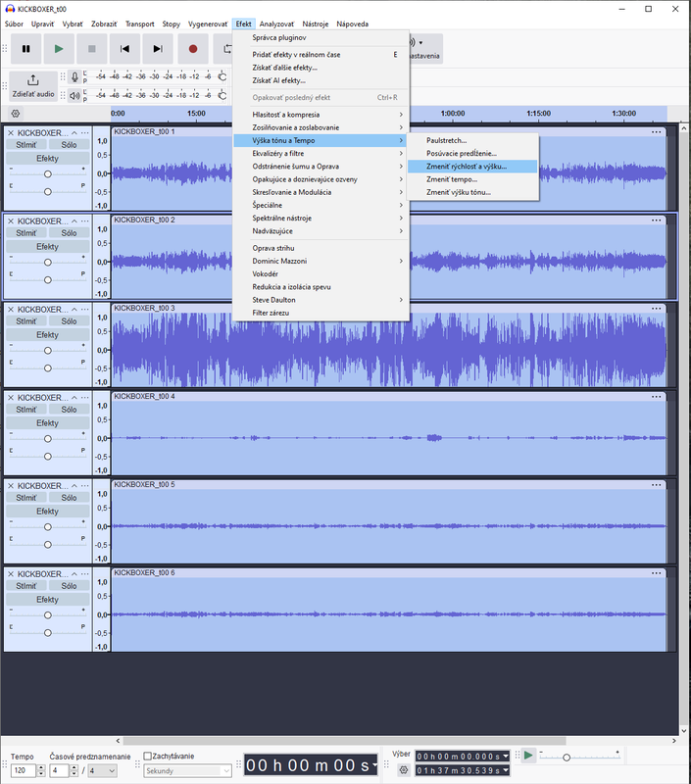Click track 1 gain slider knob
Viewport: 691px width, 784px height.
pos(47,174)
